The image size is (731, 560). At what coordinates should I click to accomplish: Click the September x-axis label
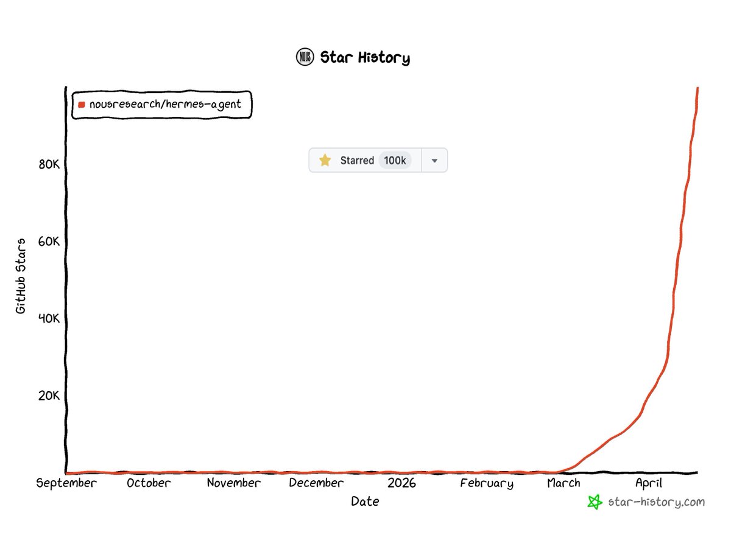66,483
